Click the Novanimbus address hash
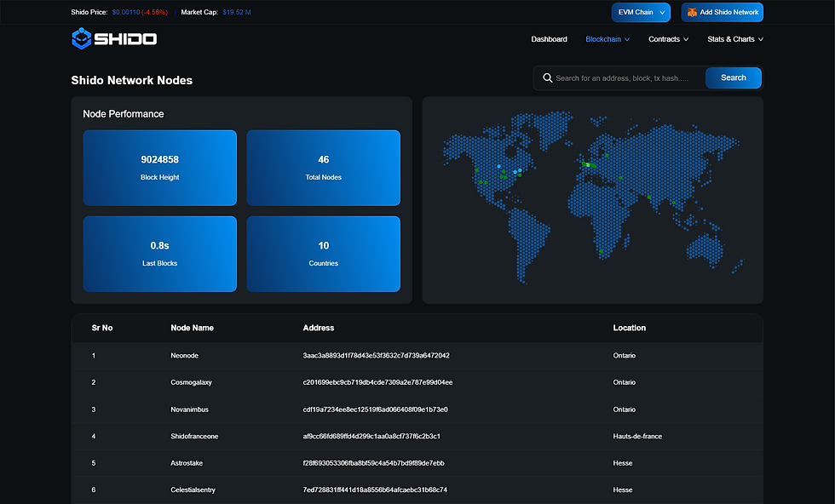Screen dimensions: 835x504 pos(376,409)
